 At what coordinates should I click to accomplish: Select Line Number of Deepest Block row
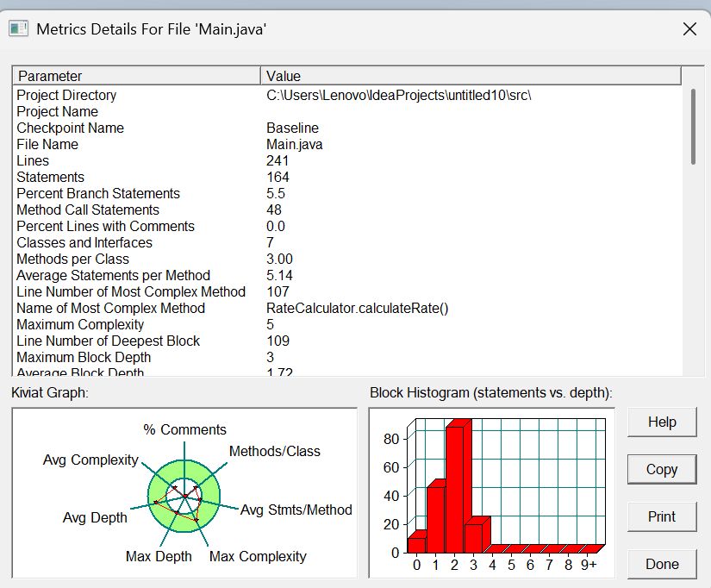[347, 341]
